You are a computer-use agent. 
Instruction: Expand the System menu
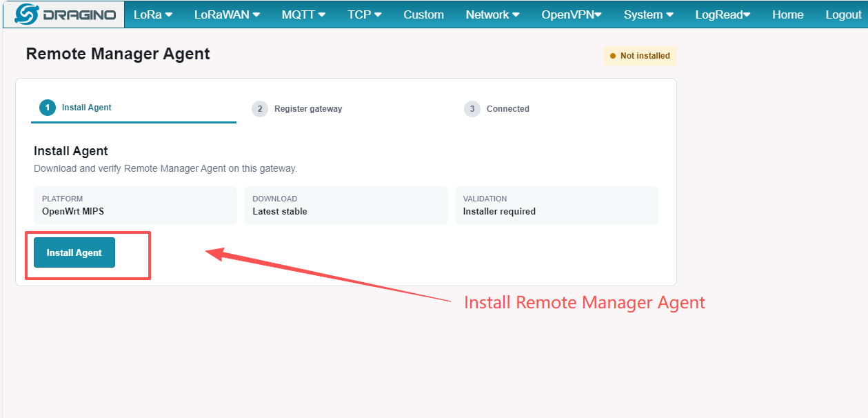click(648, 14)
